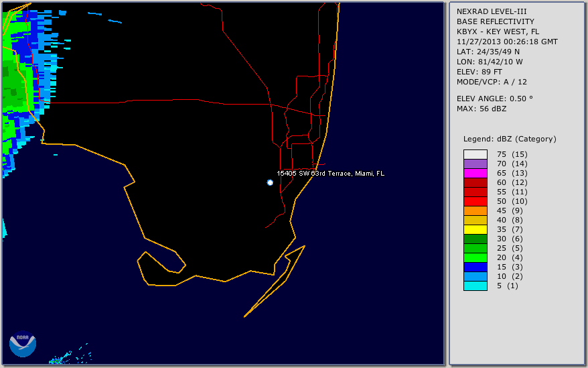The height and width of the screenshot is (368, 588).
Task: Select the 65 dBZ magenta legend swatch
Action: (x=475, y=173)
